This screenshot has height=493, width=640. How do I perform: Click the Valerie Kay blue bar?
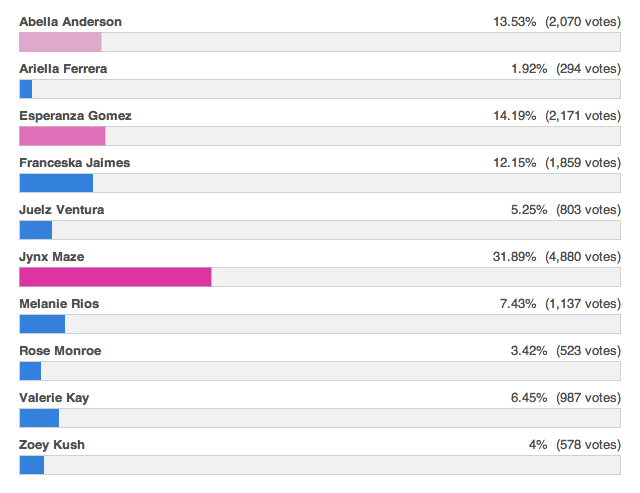39,418
